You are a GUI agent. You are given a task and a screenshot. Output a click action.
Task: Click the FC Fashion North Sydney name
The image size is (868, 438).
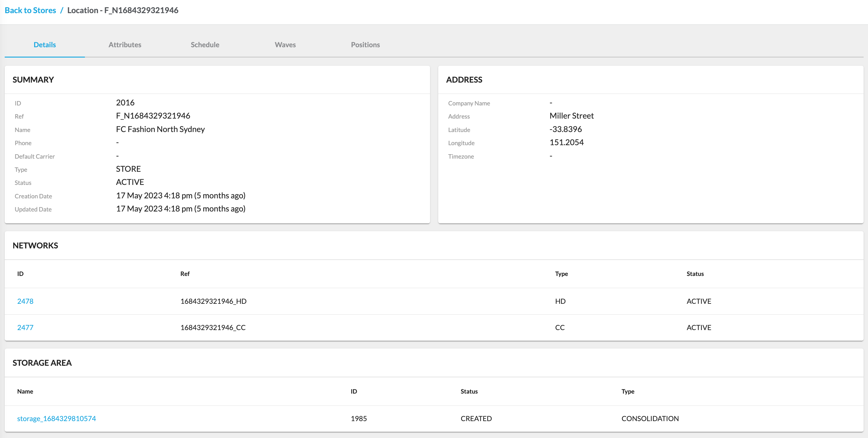click(x=160, y=129)
